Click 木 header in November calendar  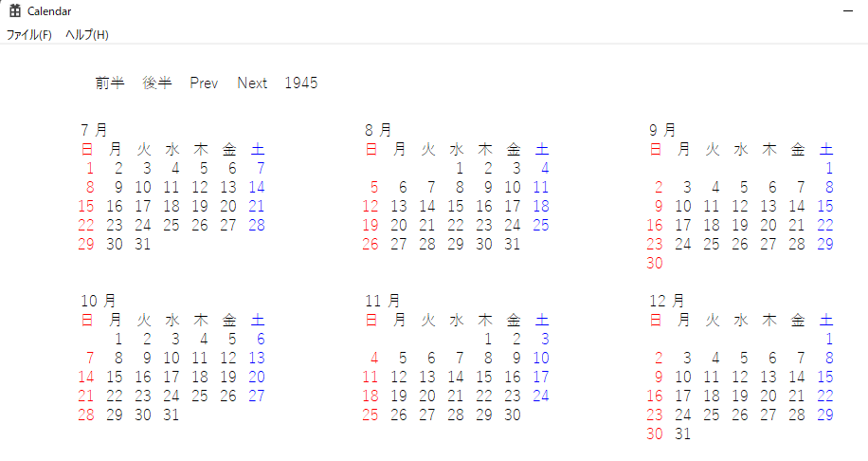[485, 320]
